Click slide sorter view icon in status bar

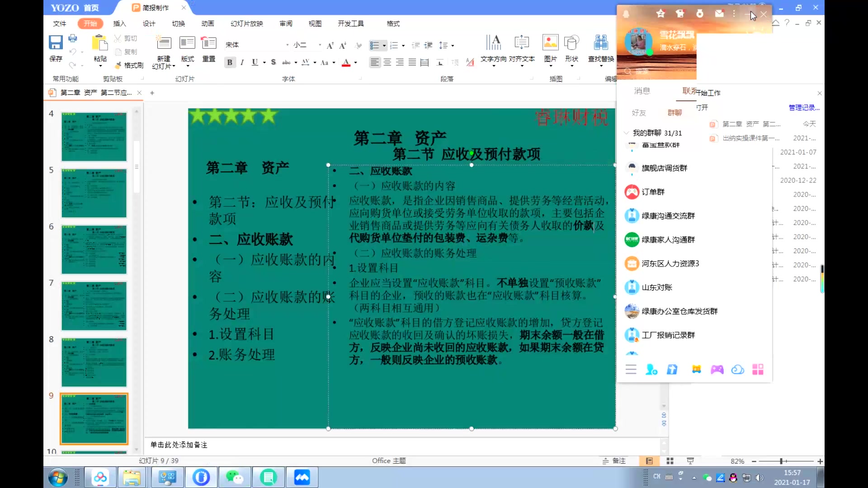click(670, 461)
